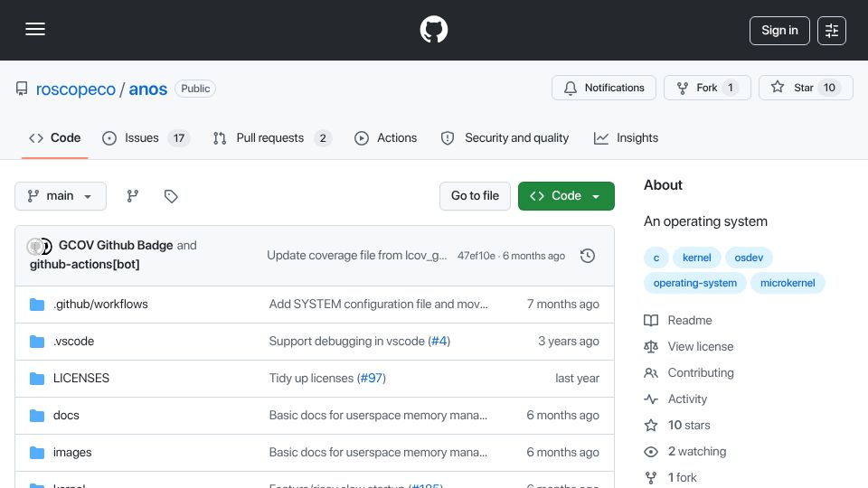Open the Contributing link
This screenshot has height=488, width=868.
click(701, 372)
